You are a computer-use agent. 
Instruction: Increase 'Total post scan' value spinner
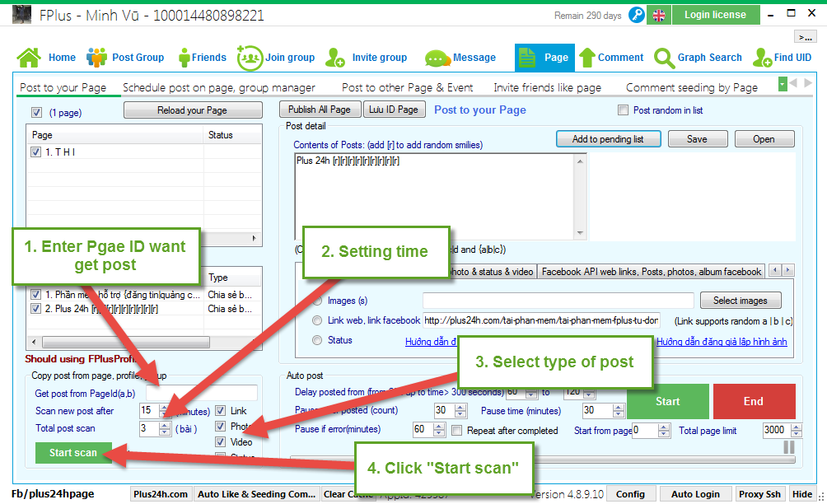click(x=165, y=425)
